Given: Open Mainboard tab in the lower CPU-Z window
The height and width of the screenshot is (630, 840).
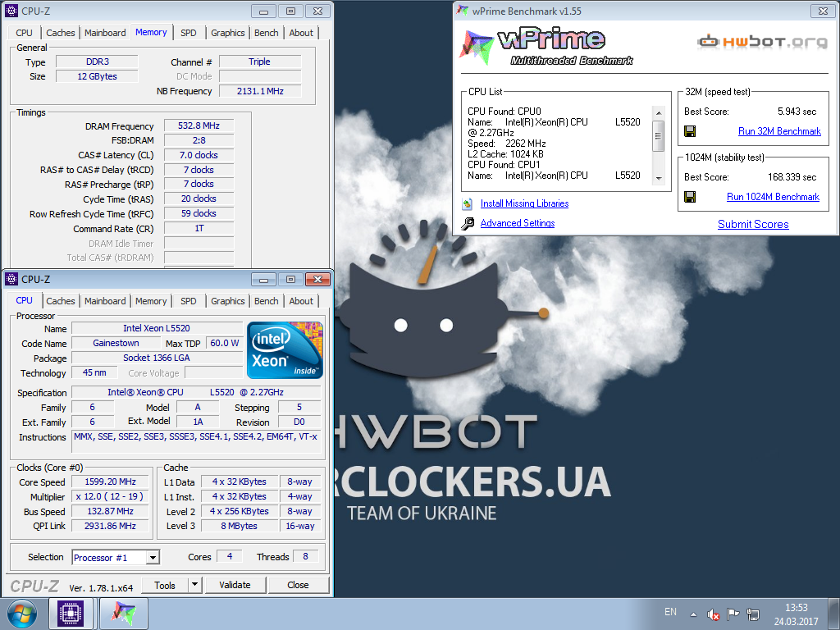Looking at the screenshot, I should [x=105, y=301].
